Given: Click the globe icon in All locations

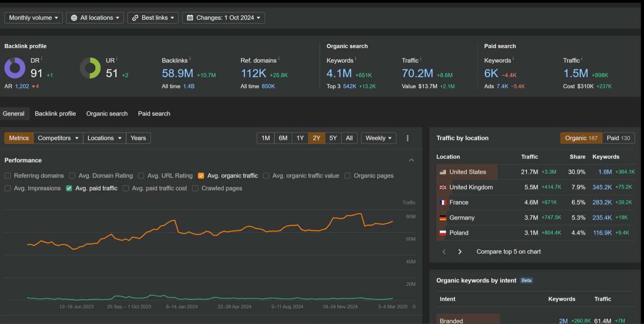Looking at the screenshot, I should [74, 18].
